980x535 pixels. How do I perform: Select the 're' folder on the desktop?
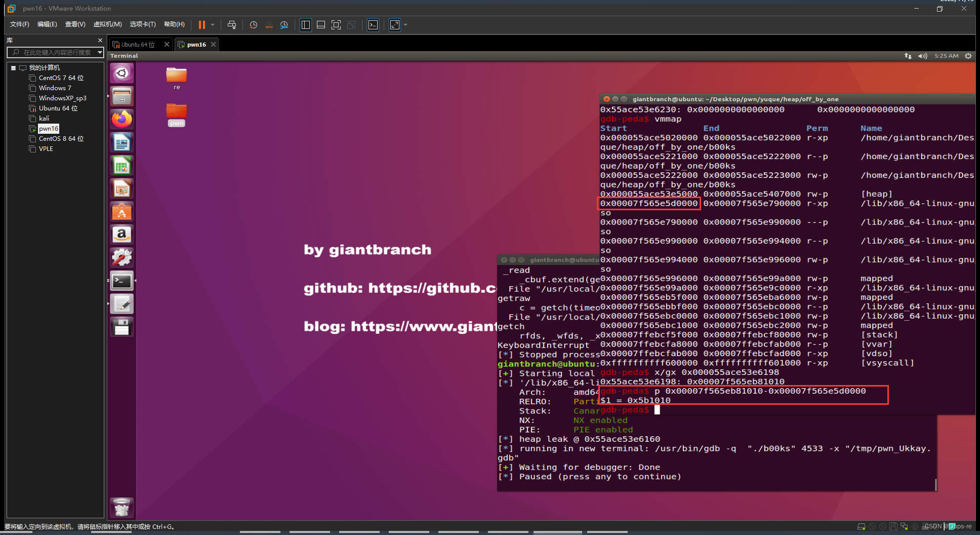tap(177, 79)
